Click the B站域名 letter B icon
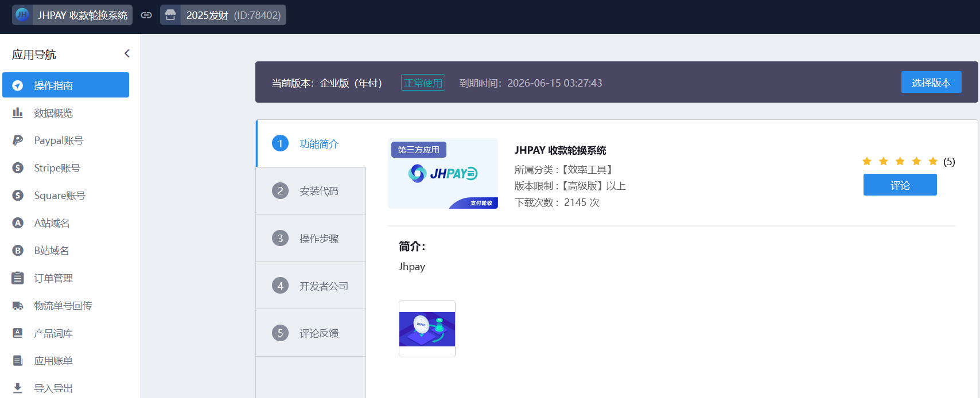 coord(18,251)
